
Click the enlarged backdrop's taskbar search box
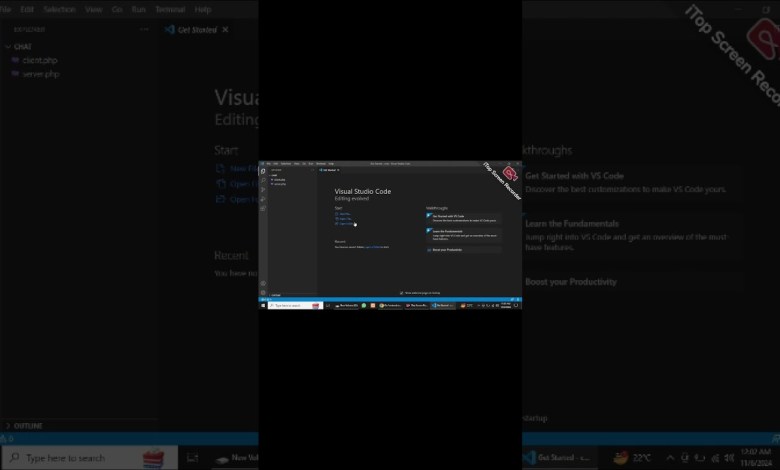(90, 458)
